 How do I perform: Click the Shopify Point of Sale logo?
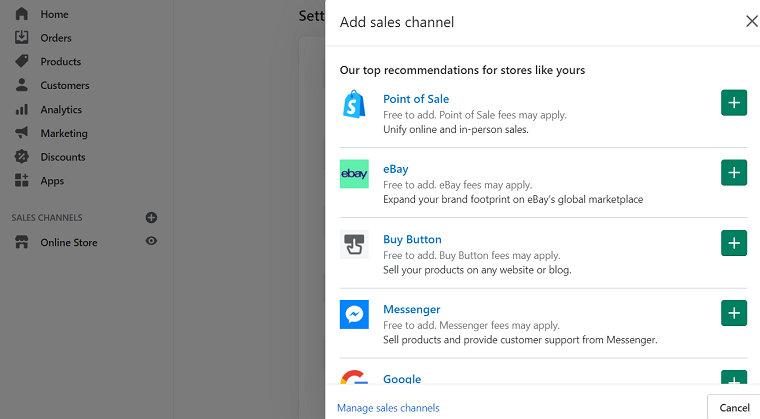point(354,104)
